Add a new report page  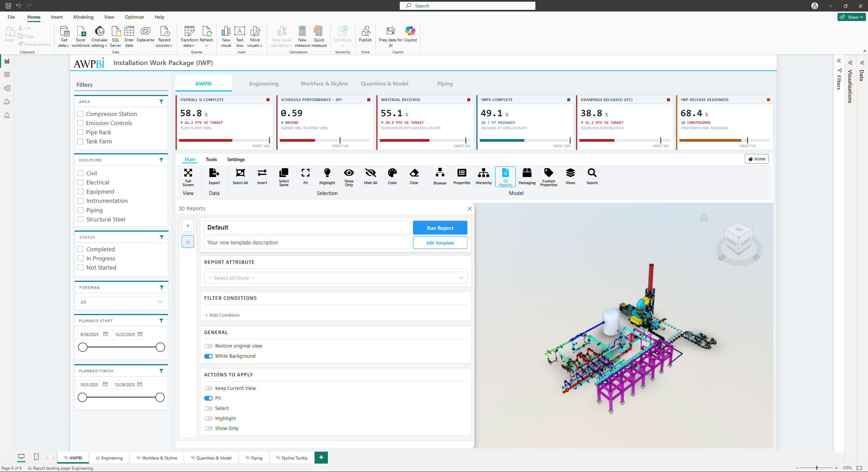tap(321, 457)
